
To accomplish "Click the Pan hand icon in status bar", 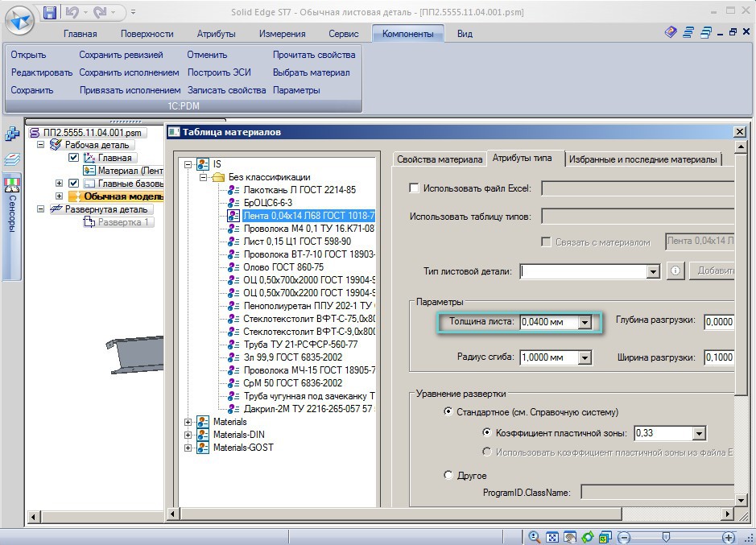I will click(x=570, y=537).
